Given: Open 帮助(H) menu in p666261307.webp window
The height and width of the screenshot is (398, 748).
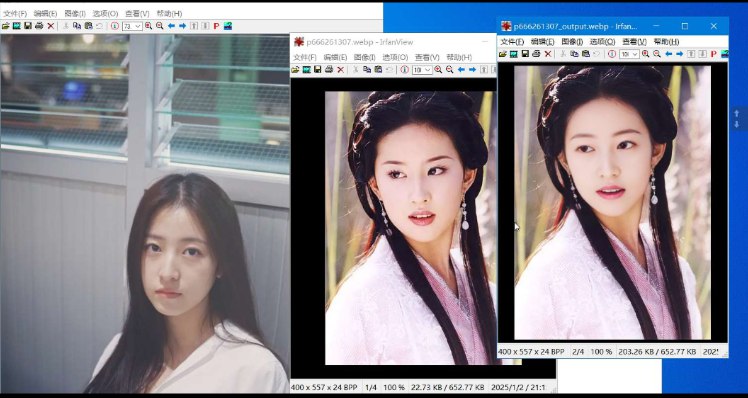Looking at the screenshot, I should [x=459, y=57].
